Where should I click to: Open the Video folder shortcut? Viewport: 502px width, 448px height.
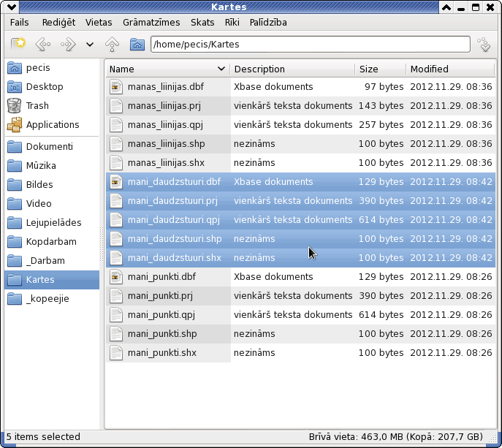click(52, 204)
